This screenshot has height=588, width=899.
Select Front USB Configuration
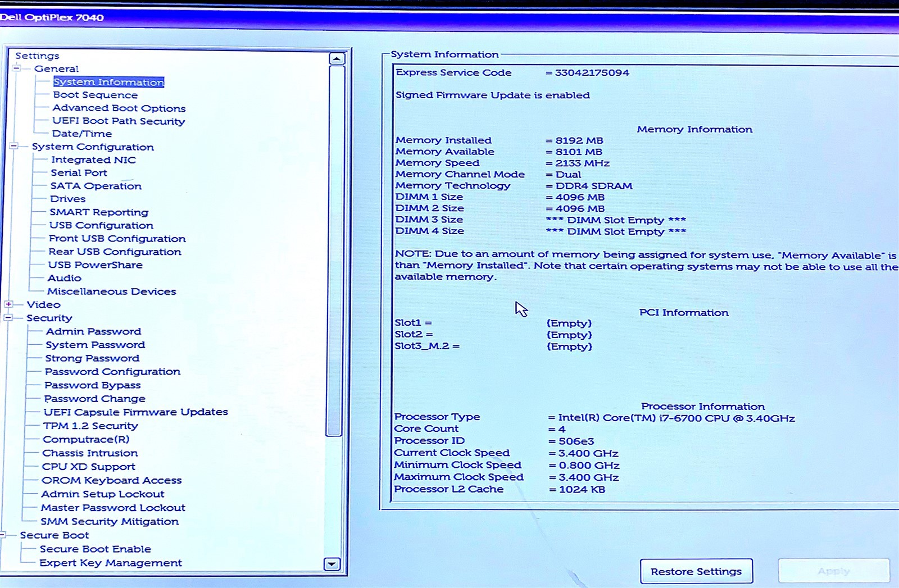pos(117,239)
